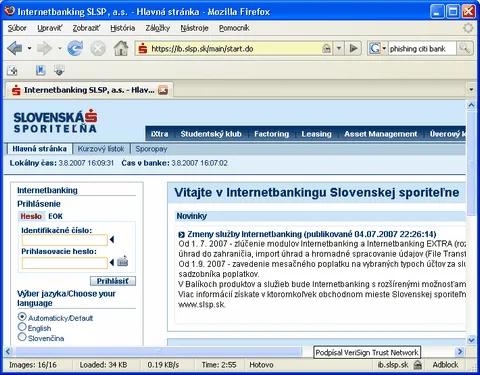This screenshot has height=375, width=480.
Task: Click the Identifikačné číslo input field
Action: tap(65, 240)
